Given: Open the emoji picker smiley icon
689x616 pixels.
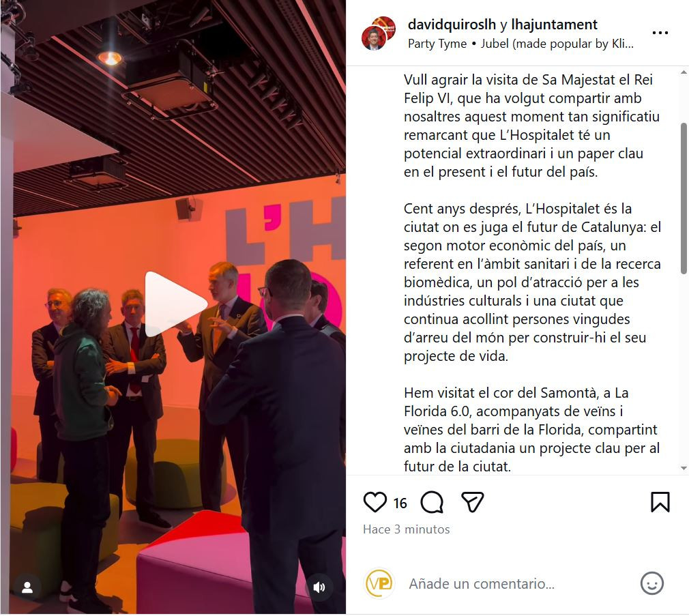Looking at the screenshot, I should tap(651, 583).
